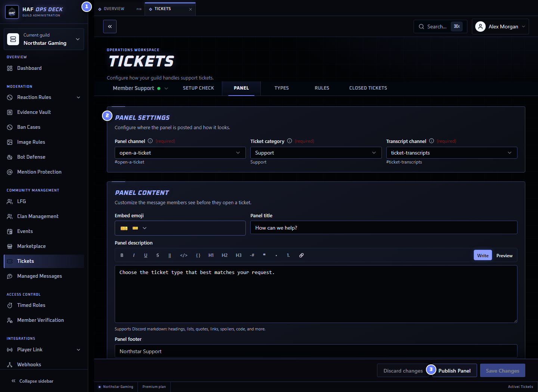Open Embed emoji dropdown
The image size is (538, 392).
click(180, 228)
